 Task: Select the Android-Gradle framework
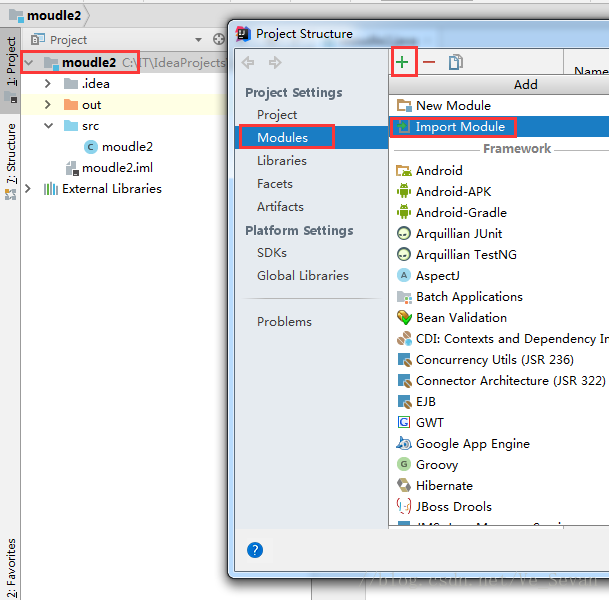[x=499, y=212]
